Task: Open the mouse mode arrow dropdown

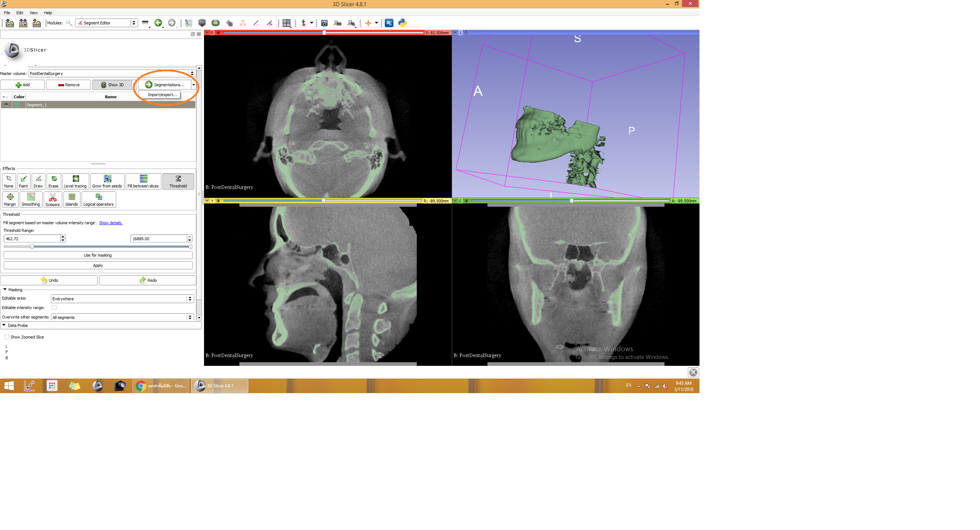Action: [311, 23]
